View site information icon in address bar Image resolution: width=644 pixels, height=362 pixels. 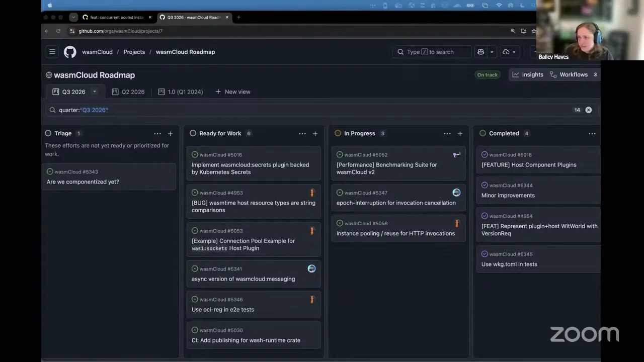point(72,31)
